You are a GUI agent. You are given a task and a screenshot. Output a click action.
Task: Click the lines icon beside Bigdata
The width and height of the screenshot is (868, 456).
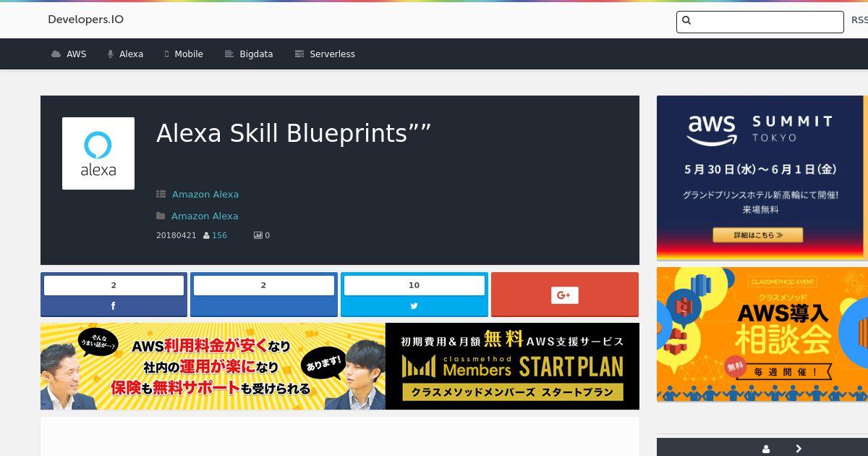click(x=229, y=54)
